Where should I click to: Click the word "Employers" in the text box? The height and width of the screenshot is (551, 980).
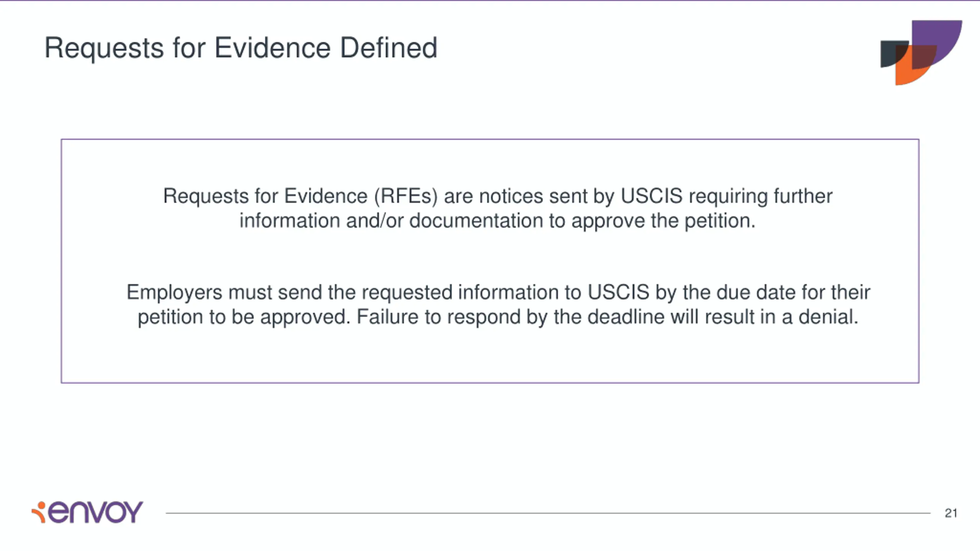coord(174,293)
